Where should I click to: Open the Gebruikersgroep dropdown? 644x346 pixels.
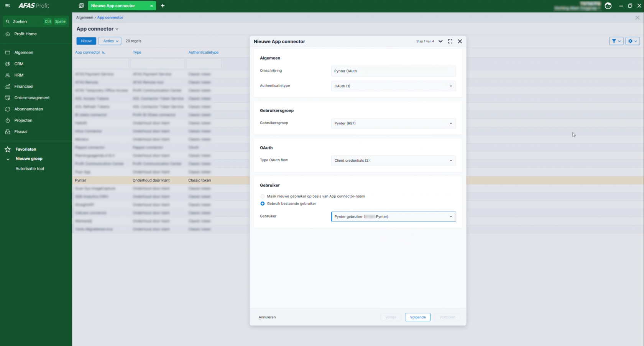click(393, 123)
